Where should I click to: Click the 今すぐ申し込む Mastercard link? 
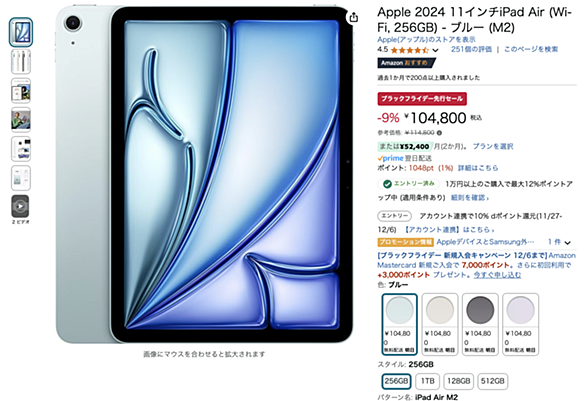pos(497,275)
